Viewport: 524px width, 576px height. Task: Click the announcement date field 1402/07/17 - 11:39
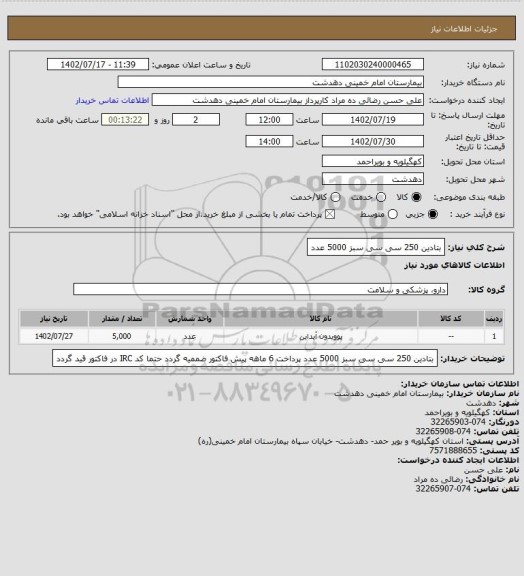click(x=98, y=64)
